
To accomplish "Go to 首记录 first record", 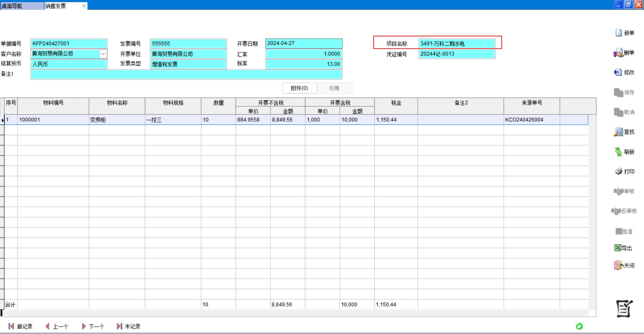I will click(21, 326).
